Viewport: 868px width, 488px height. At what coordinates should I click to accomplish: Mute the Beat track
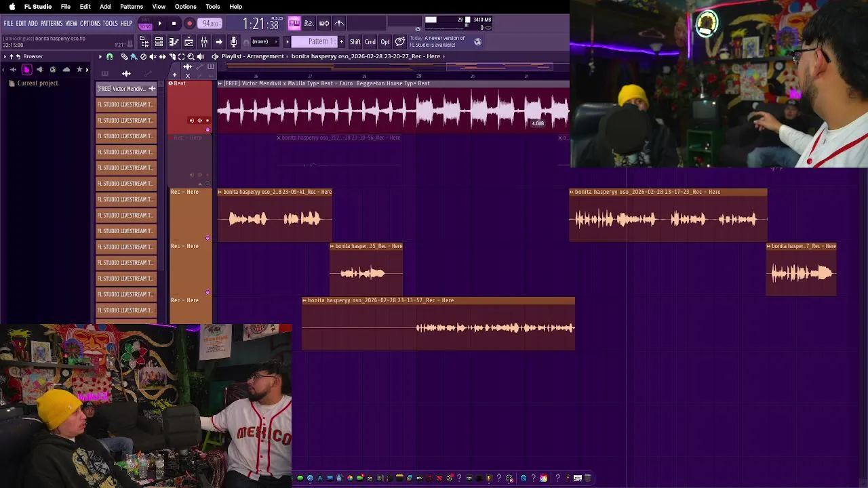[208, 129]
